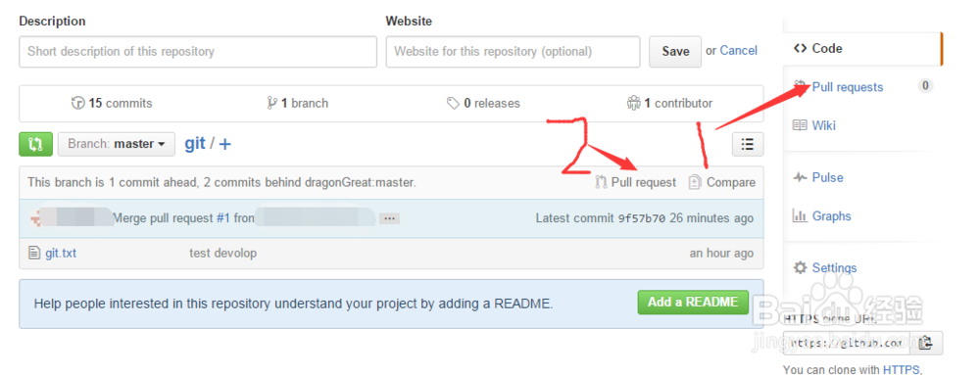This screenshot has width=980, height=375.
Task: Click the branch icon beside 1 branch
Action: pos(271,104)
